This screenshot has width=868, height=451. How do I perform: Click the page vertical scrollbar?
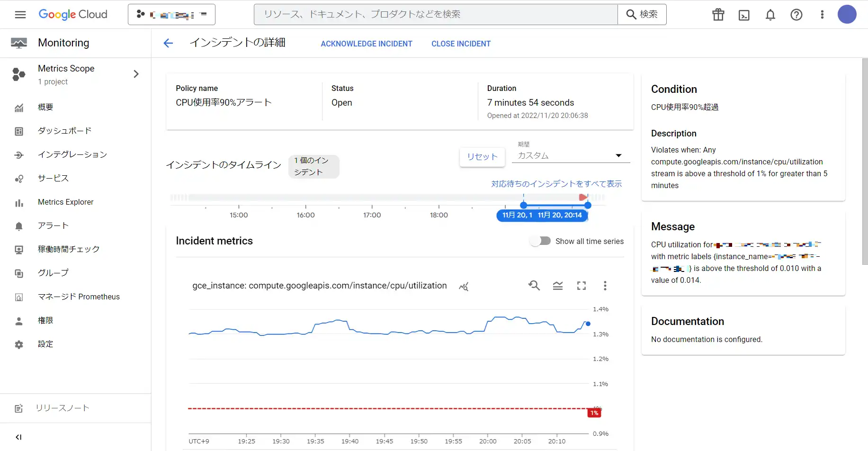(x=865, y=161)
